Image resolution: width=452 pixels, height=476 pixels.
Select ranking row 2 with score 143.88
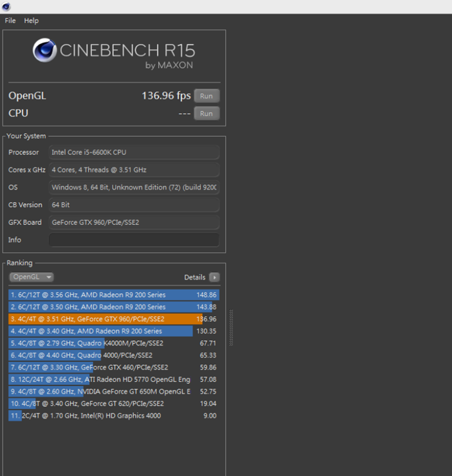pos(114,307)
